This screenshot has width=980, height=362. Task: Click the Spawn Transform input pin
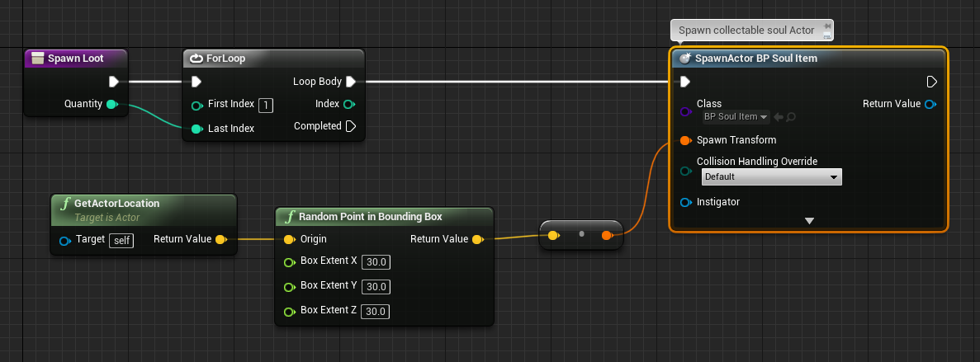[685, 140]
